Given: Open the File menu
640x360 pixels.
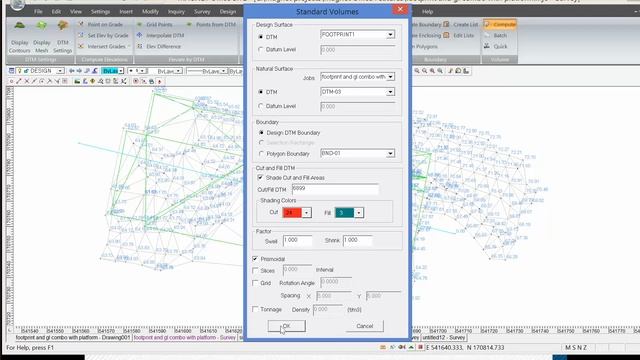Looking at the screenshot, I should pos(38,11).
